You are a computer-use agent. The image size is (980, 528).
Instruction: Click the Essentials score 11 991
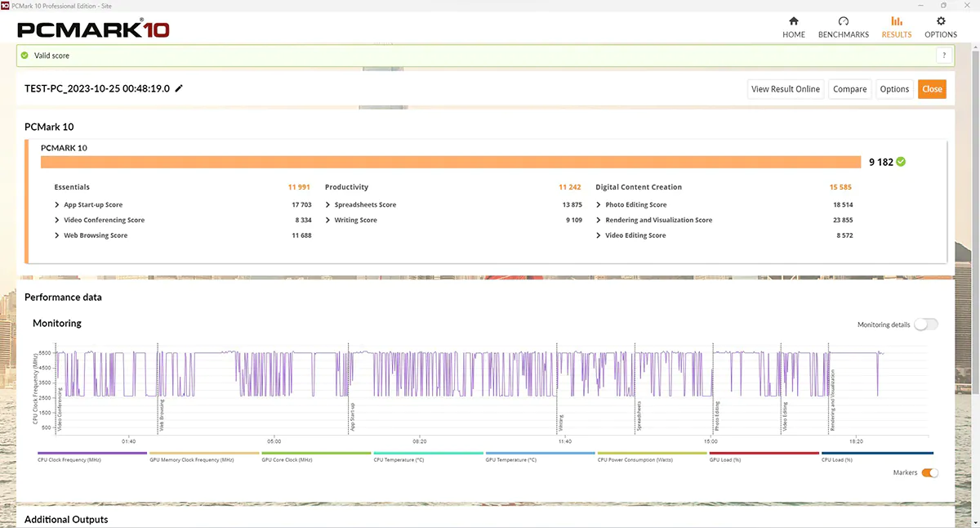(299, 187)
